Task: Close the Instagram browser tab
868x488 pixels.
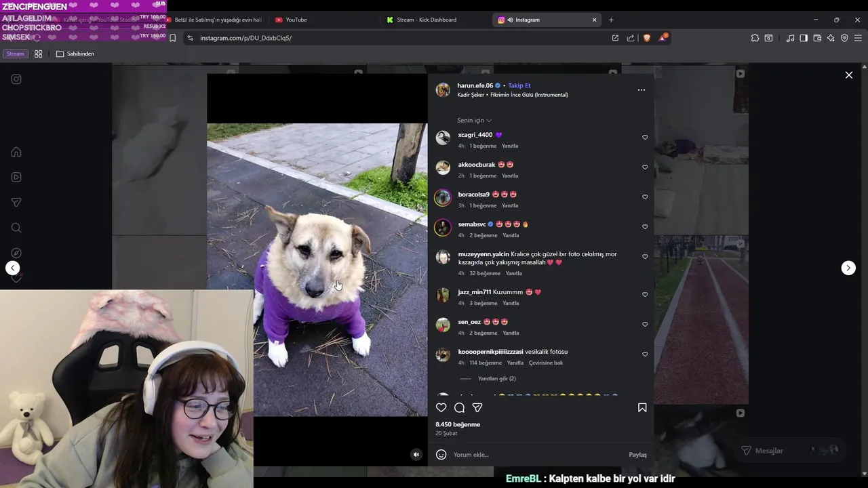Action: [x=595, y=20]
